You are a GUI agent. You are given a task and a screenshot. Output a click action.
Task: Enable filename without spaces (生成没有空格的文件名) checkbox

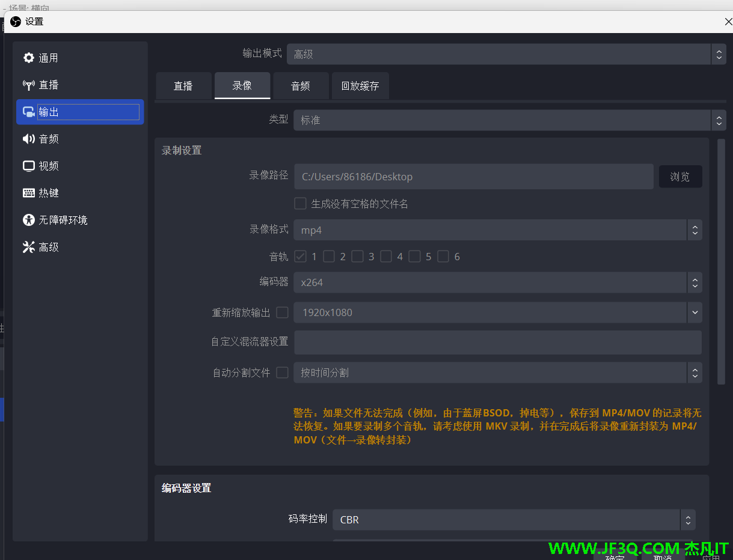tap(300, 204)
